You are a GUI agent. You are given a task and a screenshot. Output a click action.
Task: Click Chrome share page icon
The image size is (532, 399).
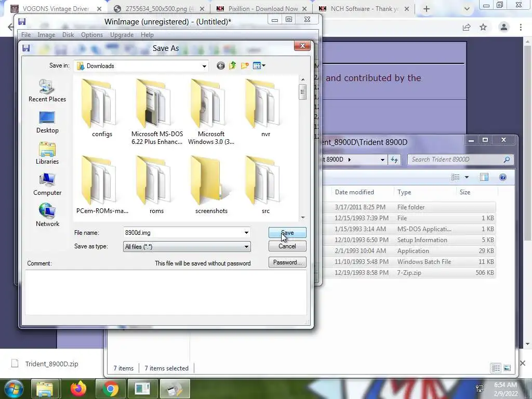(467, 27)
